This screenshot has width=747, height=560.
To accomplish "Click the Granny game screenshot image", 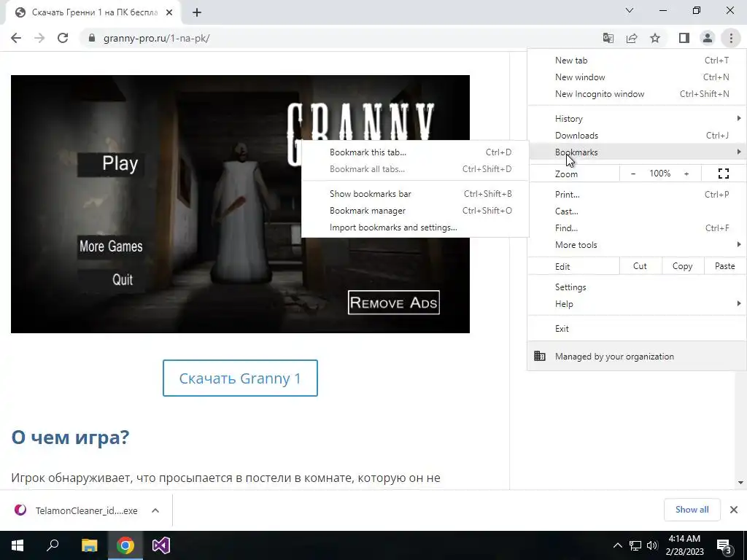I will 240,204.
